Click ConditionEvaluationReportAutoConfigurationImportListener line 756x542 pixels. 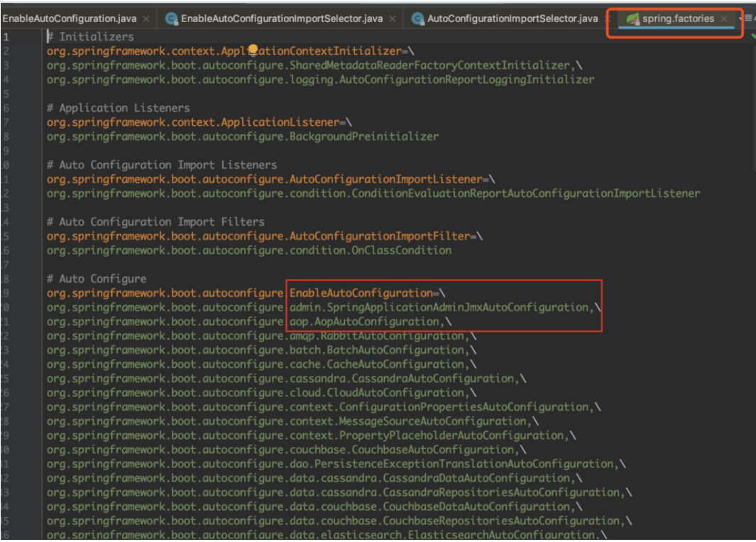click(x=373, y=193)
